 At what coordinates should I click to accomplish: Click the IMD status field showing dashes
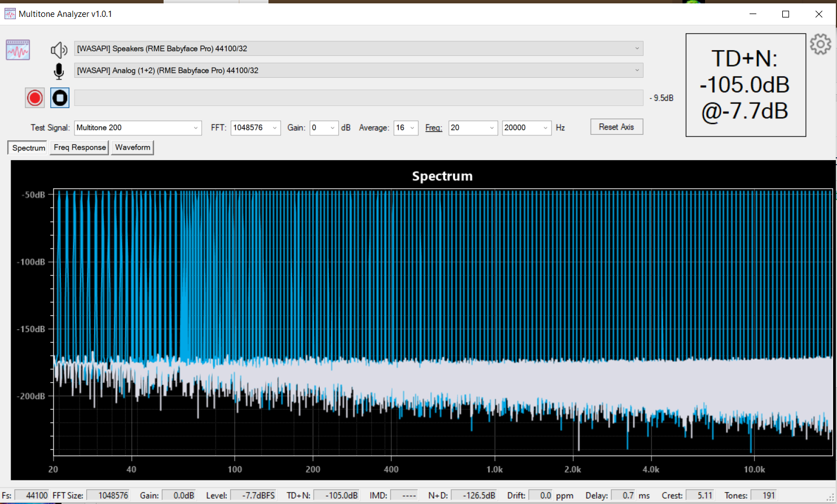tap(404, 496)
